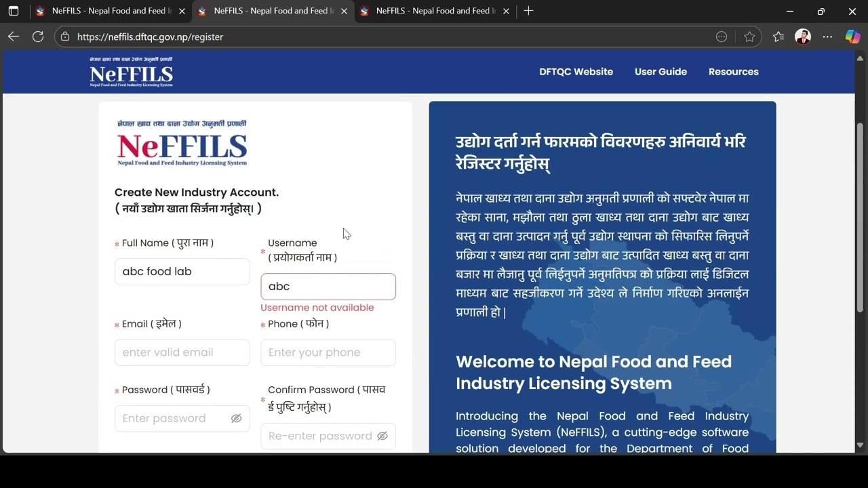View site information lock icon
The height and width of the screenshot is (488, 868).
click(x=65, y=37)
